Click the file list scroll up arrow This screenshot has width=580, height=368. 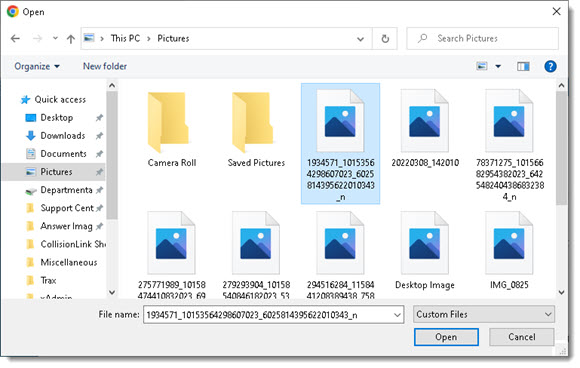pyautogui.click(x=562, y=86)
